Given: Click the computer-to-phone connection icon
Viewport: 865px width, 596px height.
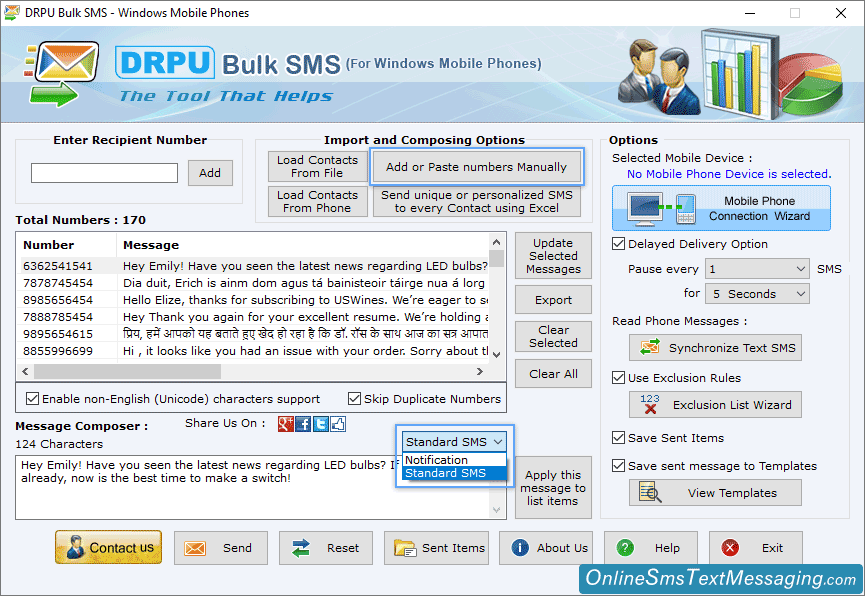Looking at the screenshot, I should tap(663, 209).
